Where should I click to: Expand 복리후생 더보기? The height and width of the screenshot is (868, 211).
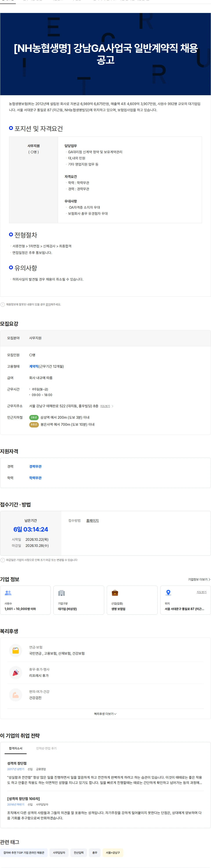(105, 714)
